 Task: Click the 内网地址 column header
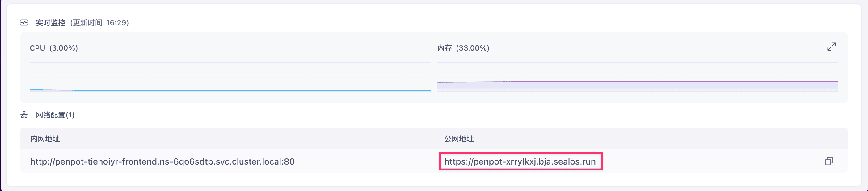tap(45, 139)
